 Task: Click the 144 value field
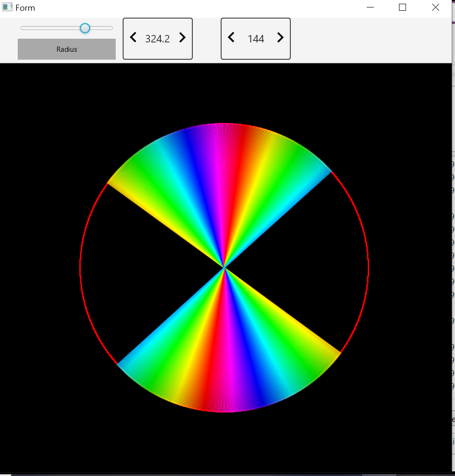click(256, 39)
